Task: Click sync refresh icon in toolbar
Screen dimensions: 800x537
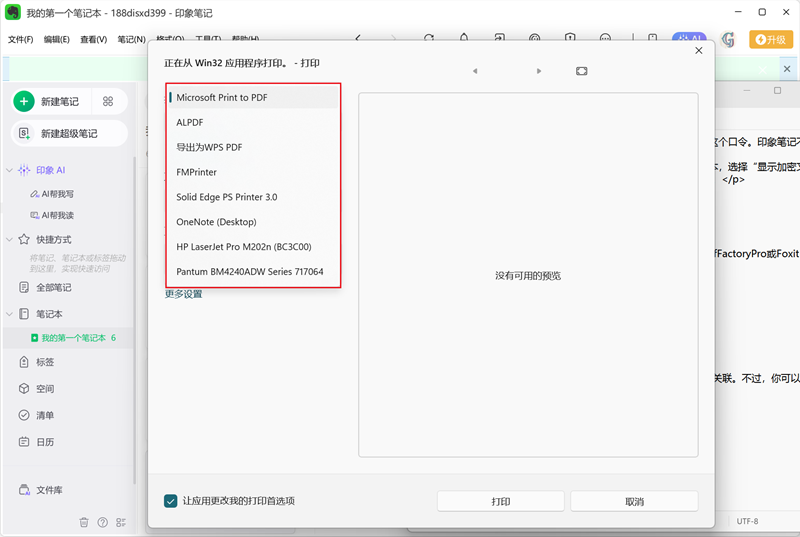Action: (429, 37)
